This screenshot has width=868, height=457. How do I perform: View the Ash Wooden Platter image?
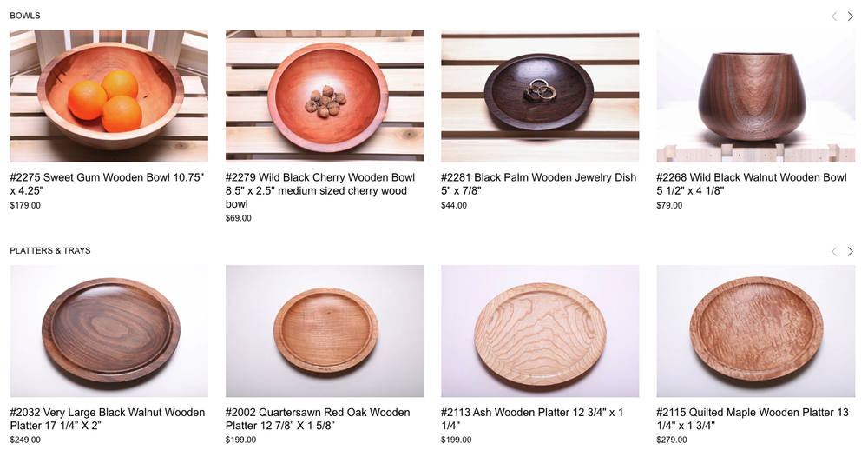point(540,331)
